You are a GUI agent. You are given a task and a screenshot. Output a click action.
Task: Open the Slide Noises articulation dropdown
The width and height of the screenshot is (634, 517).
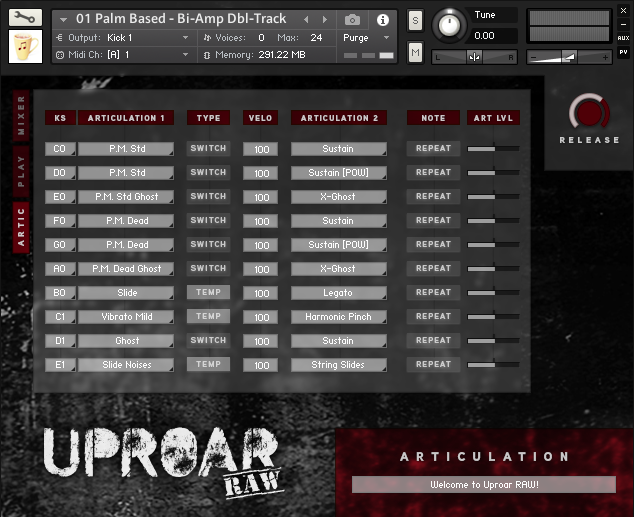(x=126, y=365)
